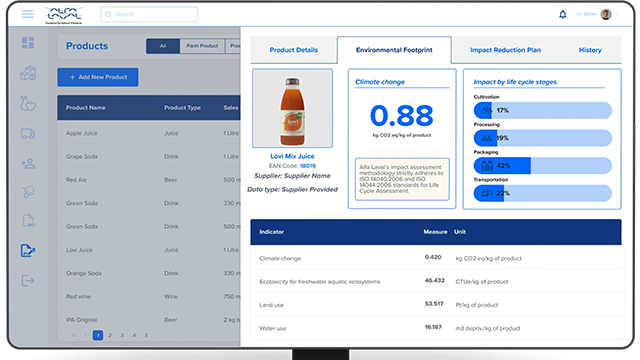
Task: Select the Red wine row
Action: tap(149, 296)
